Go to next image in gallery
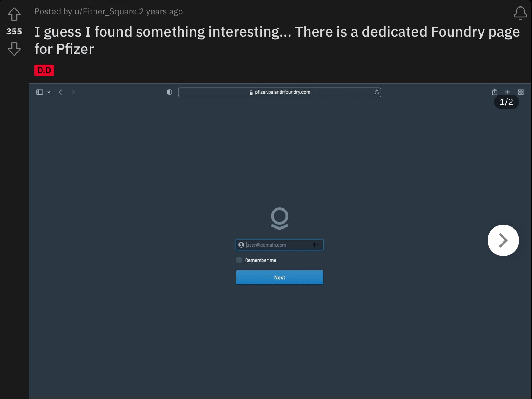 pos(503,240)
